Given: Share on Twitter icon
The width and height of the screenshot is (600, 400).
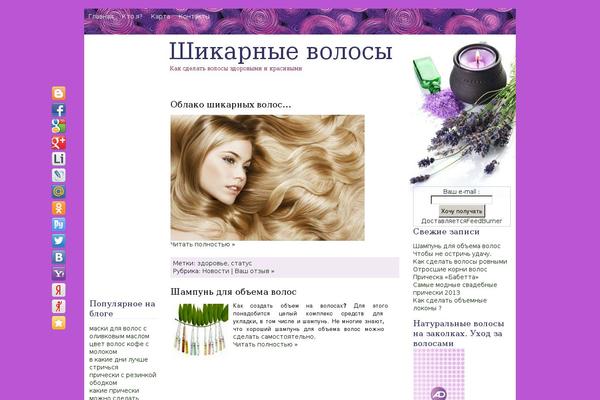Looking at the screenshot, I should point(59,241).
